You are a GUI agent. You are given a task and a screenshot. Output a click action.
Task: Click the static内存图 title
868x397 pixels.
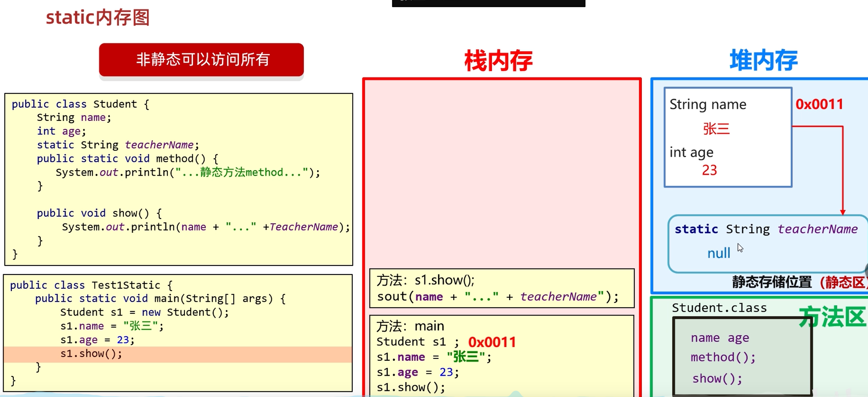pos(97,17)
